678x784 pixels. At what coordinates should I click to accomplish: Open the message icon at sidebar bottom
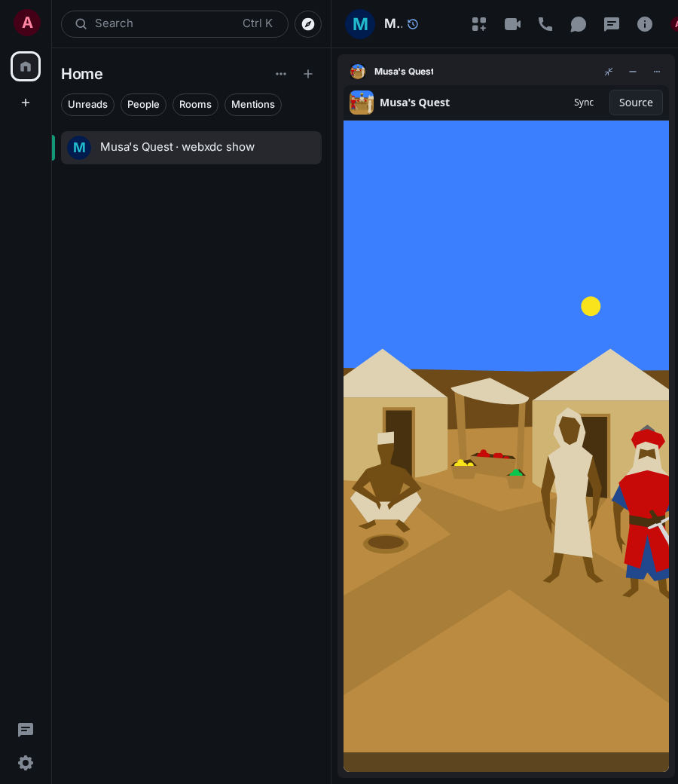click(26, 730)
